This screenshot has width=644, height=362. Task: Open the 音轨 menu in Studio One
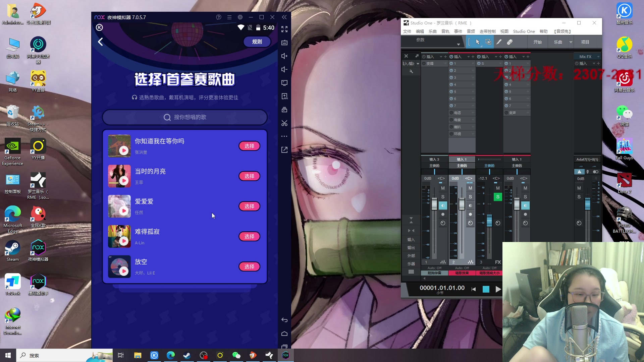tap(445, 31)
